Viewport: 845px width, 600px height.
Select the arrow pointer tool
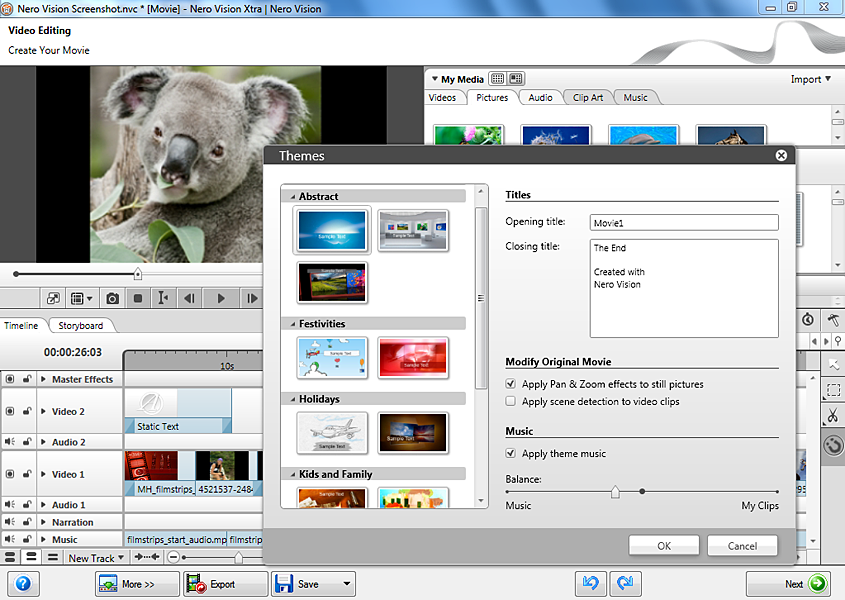pyautogui.click(x=834, y=365)
